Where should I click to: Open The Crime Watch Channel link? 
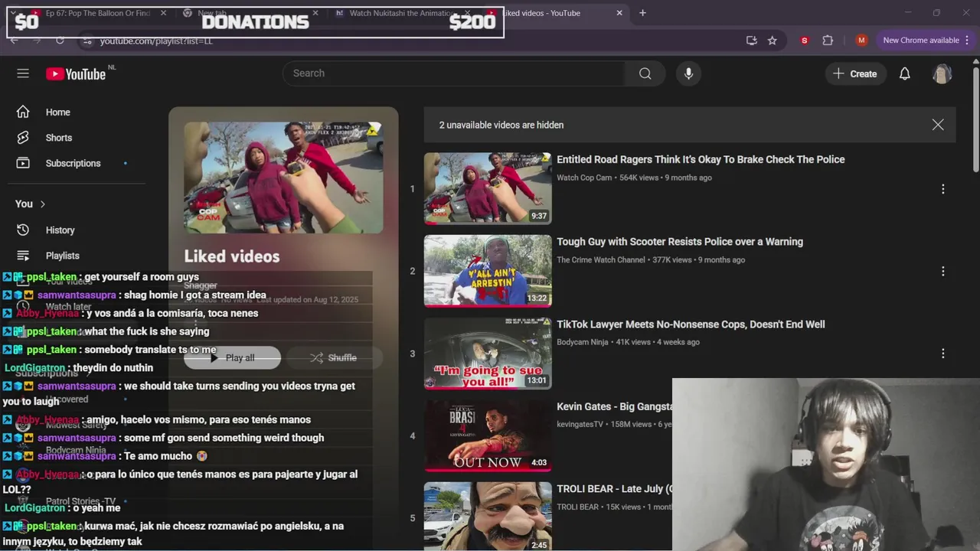tap(601, 259)
